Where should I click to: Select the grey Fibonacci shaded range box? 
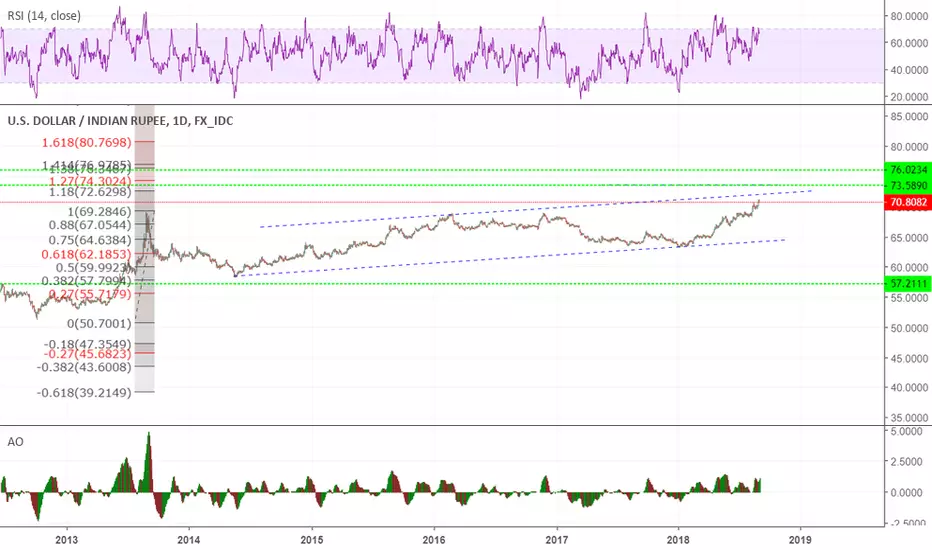(144, 249)
